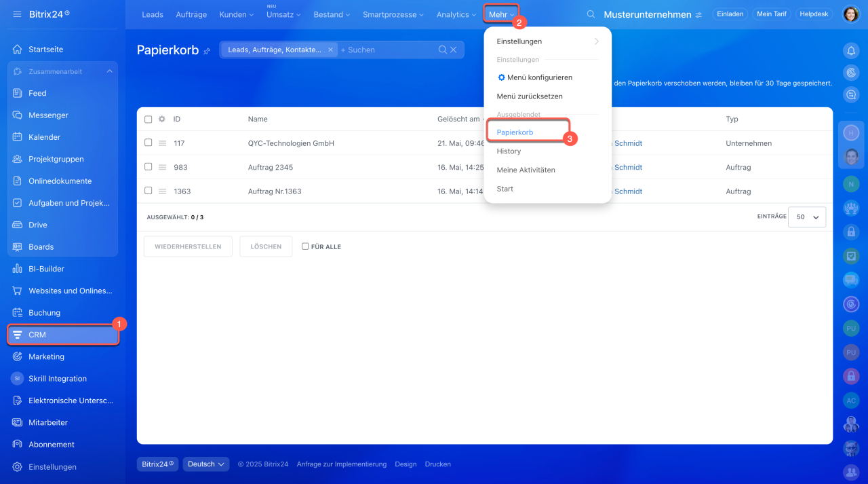Click the search magnifier in the top bar
This screenshot has width=868, height=484.
coord(591,14)
